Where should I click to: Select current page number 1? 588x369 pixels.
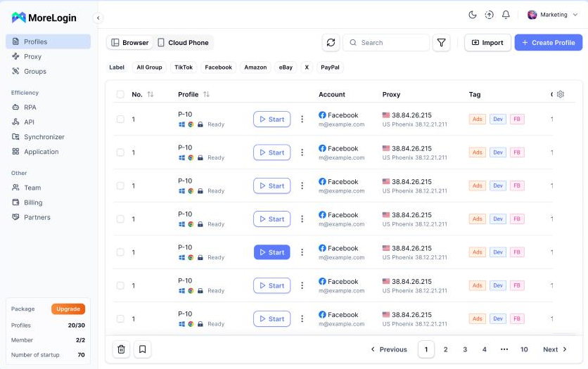click(426, 349)
